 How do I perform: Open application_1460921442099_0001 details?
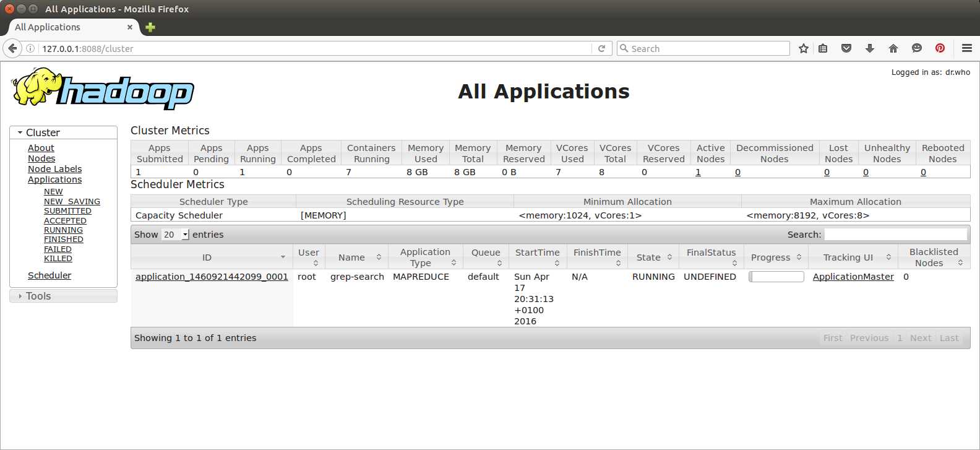[x=212, y=277]
